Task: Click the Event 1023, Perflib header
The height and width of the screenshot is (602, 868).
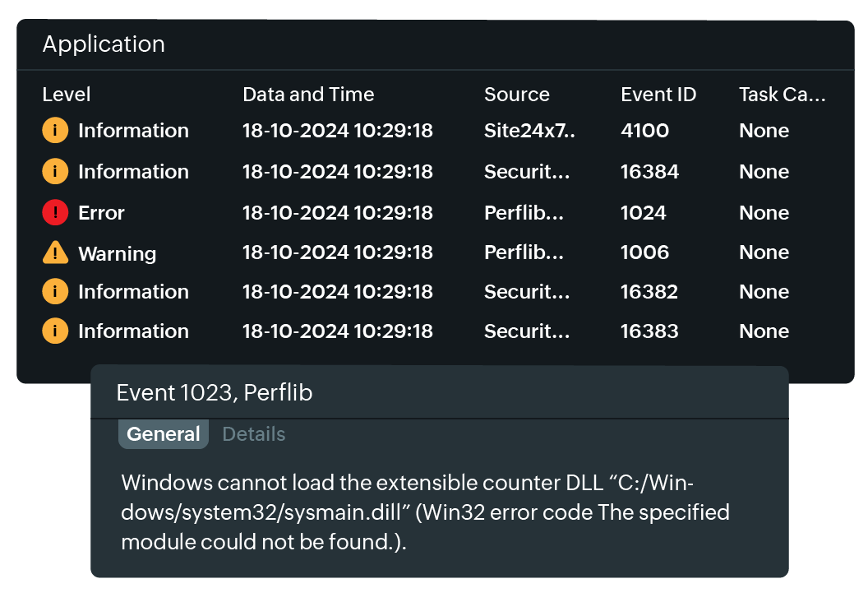Action: [215, 393]
